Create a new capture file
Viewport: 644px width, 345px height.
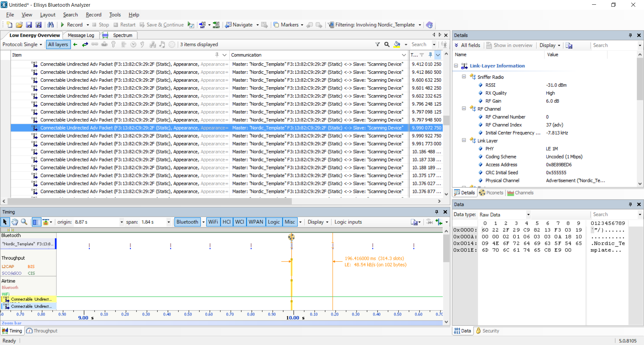[9, 25]
